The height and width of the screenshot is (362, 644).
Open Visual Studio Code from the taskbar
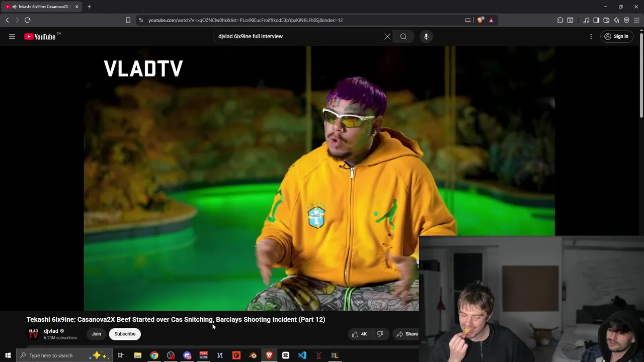click(302, 355)
